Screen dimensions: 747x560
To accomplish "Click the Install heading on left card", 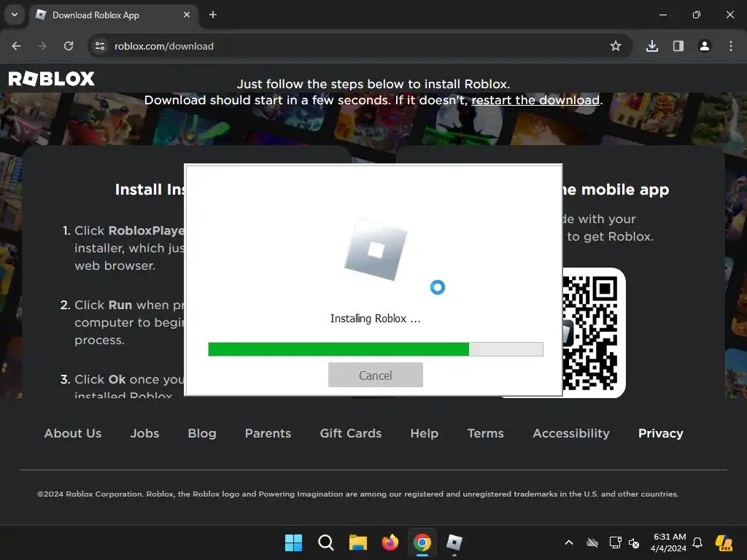I will (150, 190).
